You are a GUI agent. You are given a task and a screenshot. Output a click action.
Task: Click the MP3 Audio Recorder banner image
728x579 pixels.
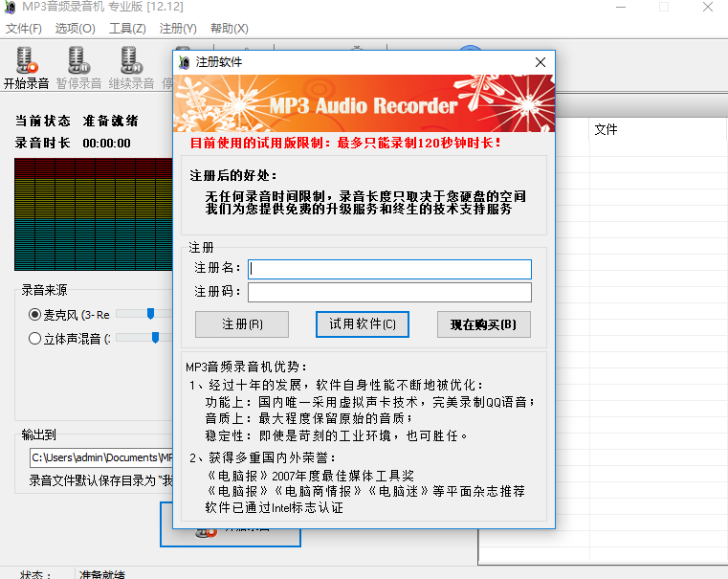click(364, 103)
